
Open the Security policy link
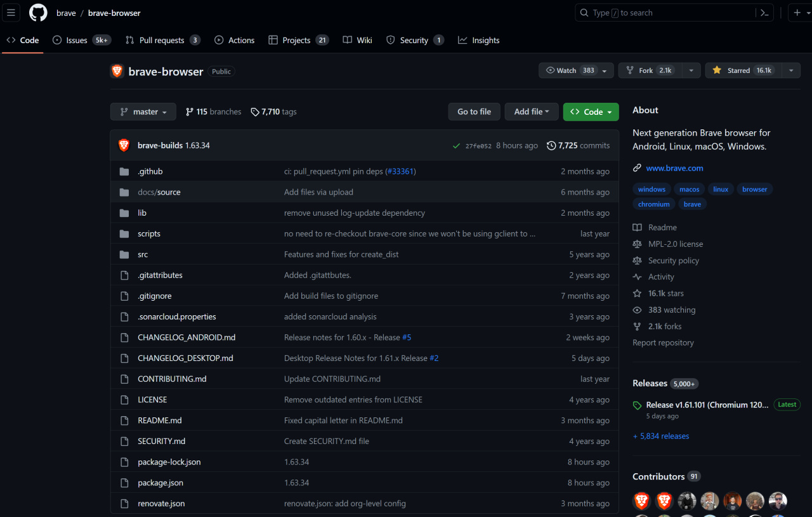[674, 261]
